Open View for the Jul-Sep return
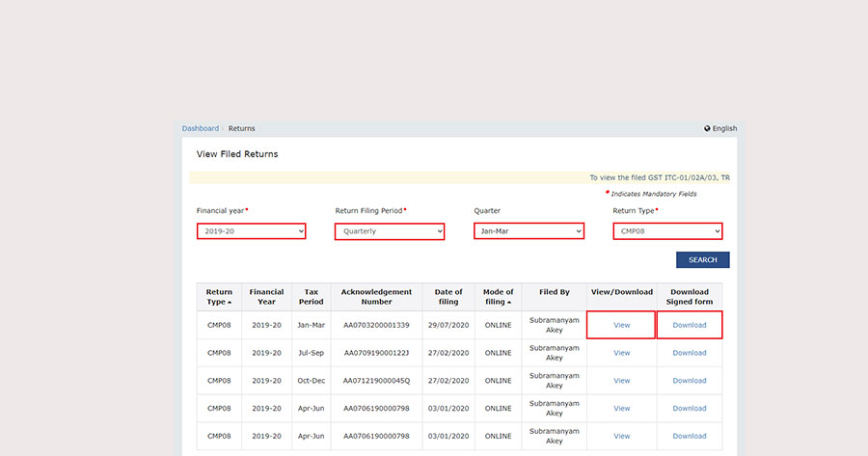 (622, 353)
